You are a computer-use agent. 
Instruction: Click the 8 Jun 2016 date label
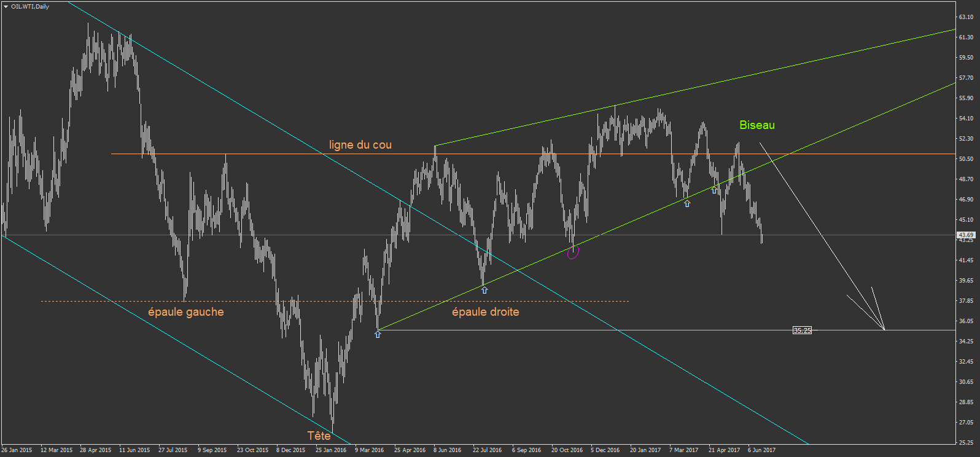448,450
